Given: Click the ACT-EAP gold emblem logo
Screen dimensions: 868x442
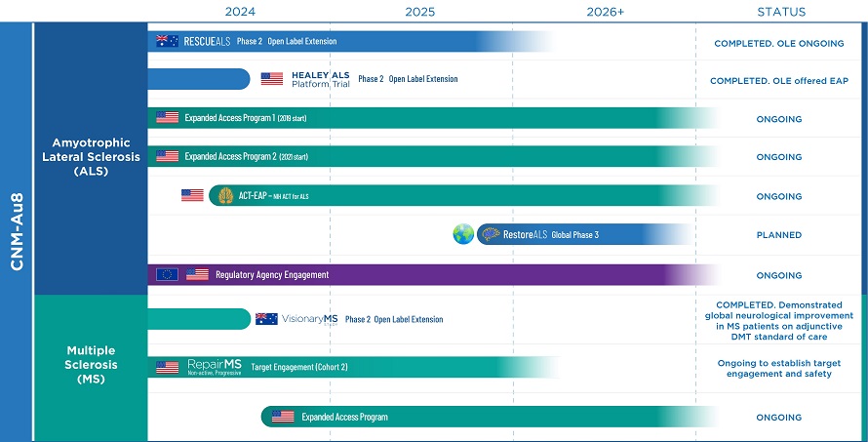Looking at the screenshot, I should [x=225, y=195].
